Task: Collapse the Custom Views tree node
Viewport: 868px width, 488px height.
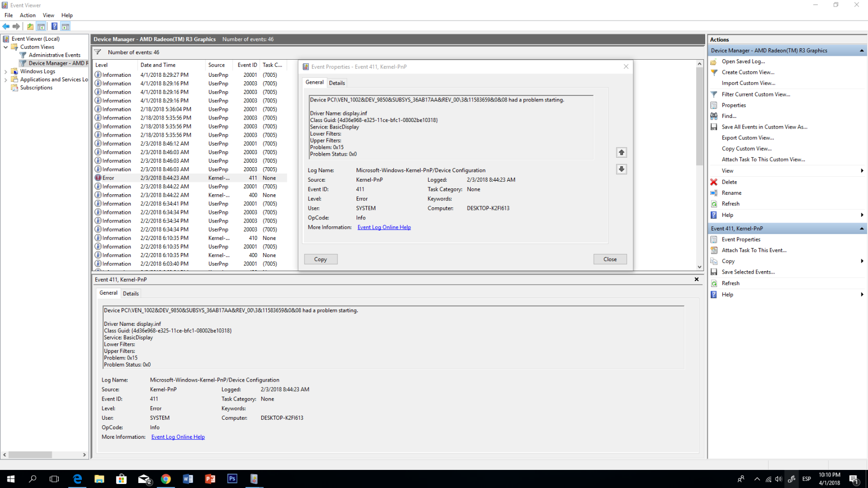Action: point(6,47)
